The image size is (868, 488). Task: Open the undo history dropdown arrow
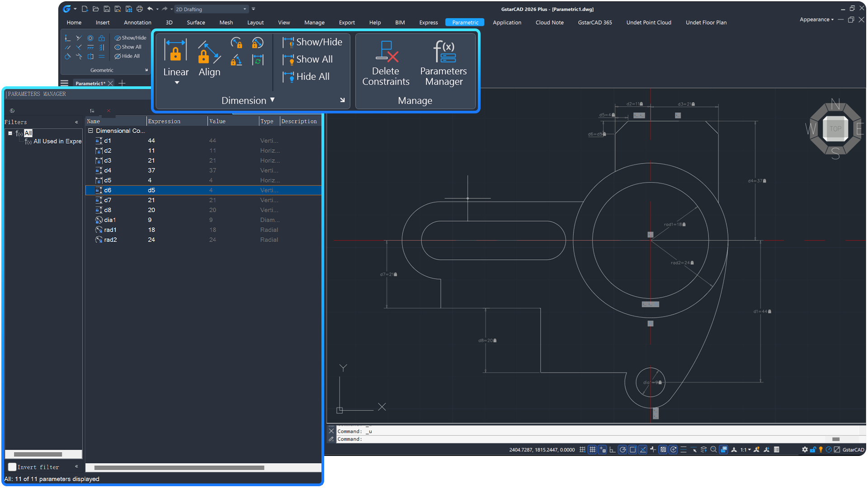click(x=157, y=9)
